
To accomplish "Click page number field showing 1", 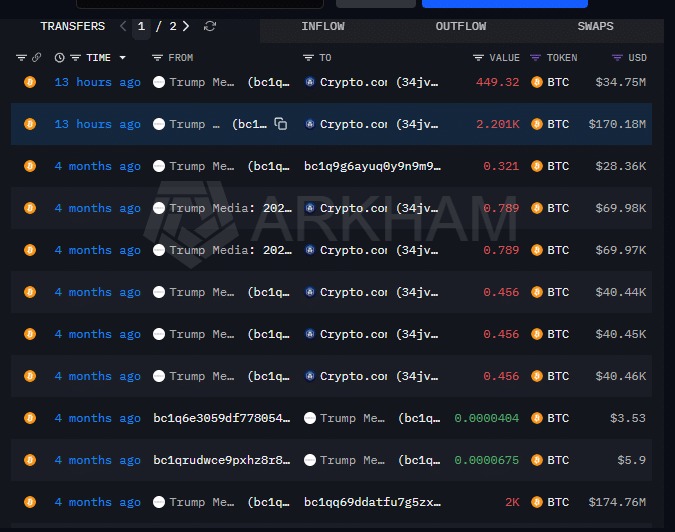I will click(141, 27).
